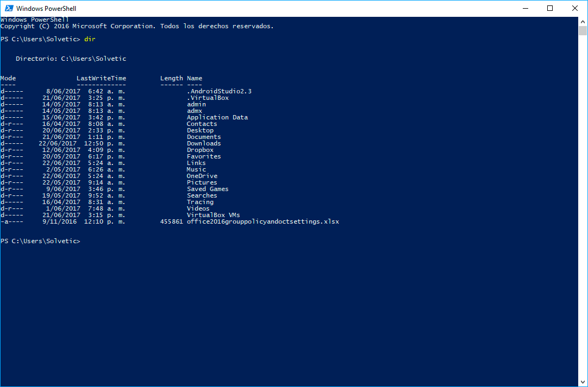Click the Desktop folder name
This screenshot has height=387, width=588.
pos(200,130)
